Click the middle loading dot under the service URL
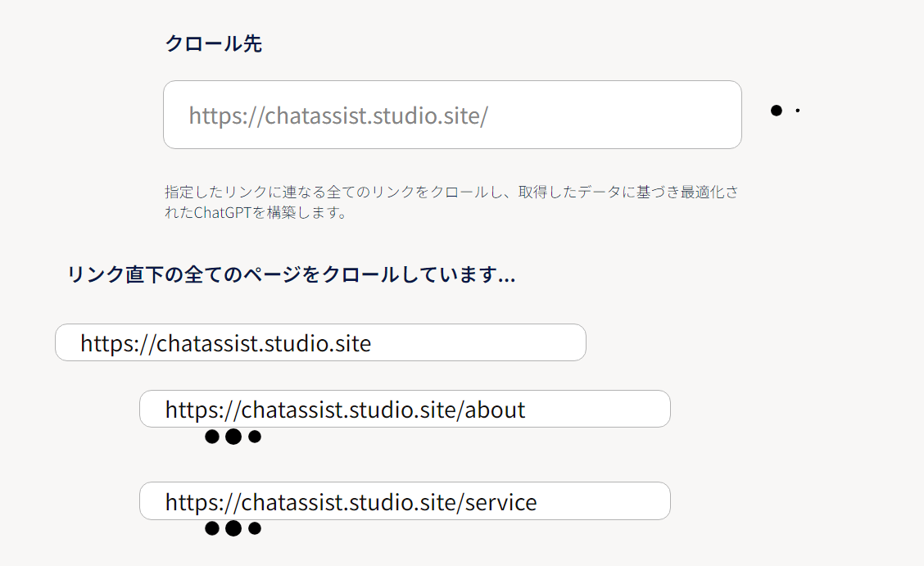Image resolution: width=924 pixels, height=566 pixels. [233, 528]
